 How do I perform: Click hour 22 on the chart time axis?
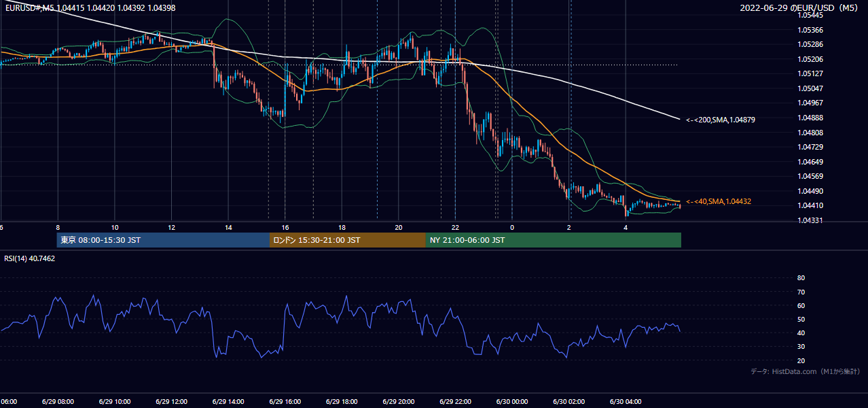pyautogui.click(x=455, y=227)
